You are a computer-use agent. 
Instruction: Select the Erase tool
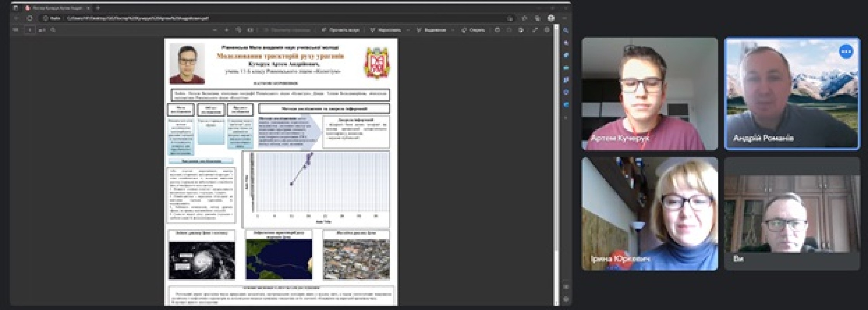point(473,30)
